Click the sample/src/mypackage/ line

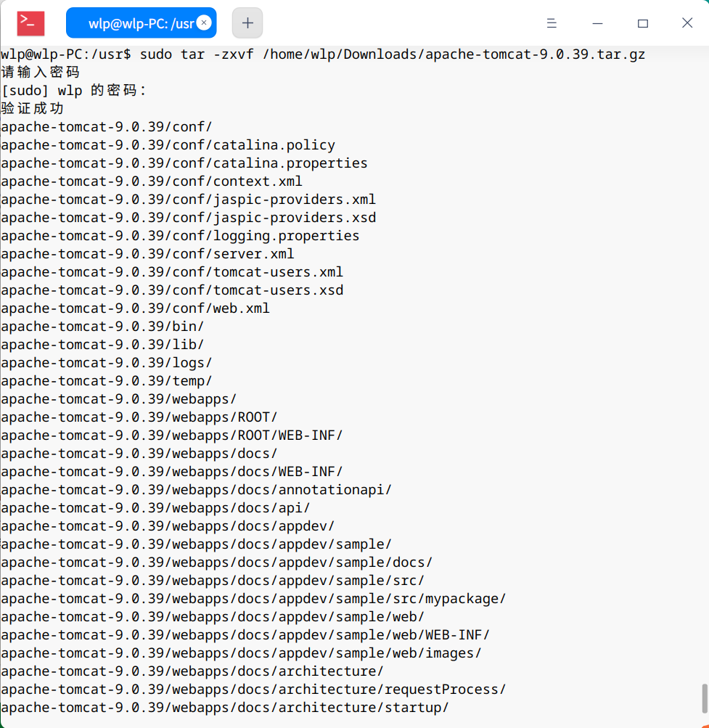[253, 599]
